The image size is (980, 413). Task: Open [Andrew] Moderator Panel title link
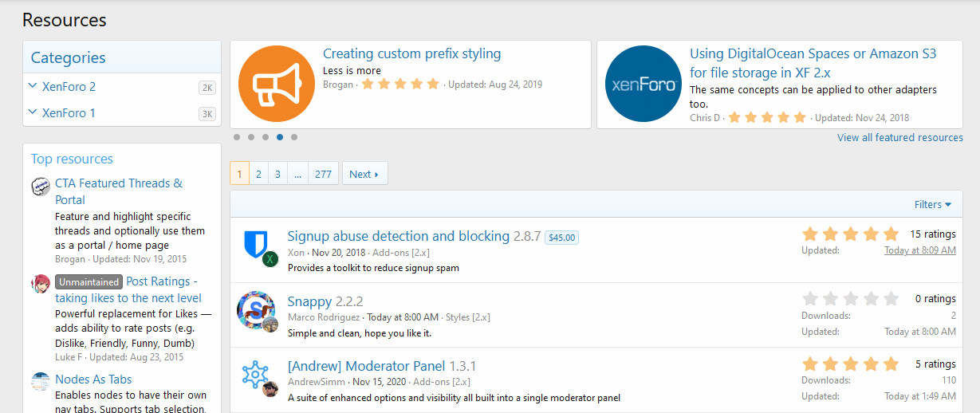pyautogui.click(x=366, y=366)
